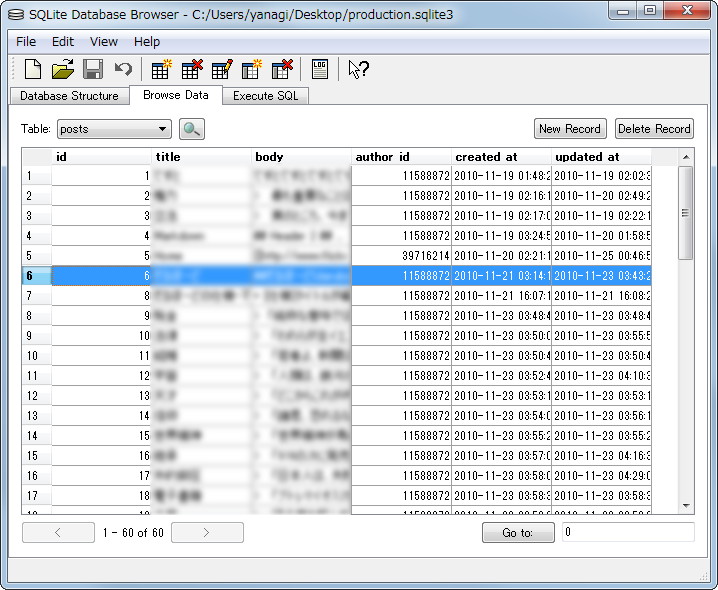Click the record number input field
The height and width of the screenshot is (590, 718).
pyautogui.click(x=627, y=533)
